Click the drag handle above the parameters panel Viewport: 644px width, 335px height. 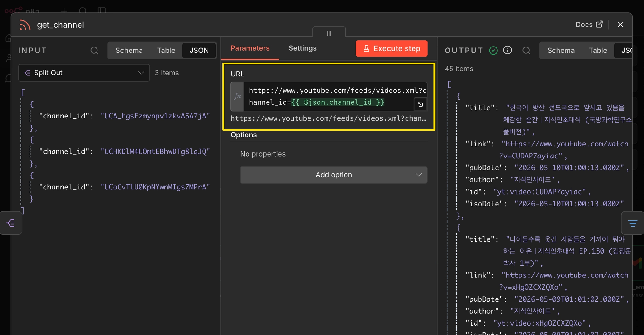point(329,33)
